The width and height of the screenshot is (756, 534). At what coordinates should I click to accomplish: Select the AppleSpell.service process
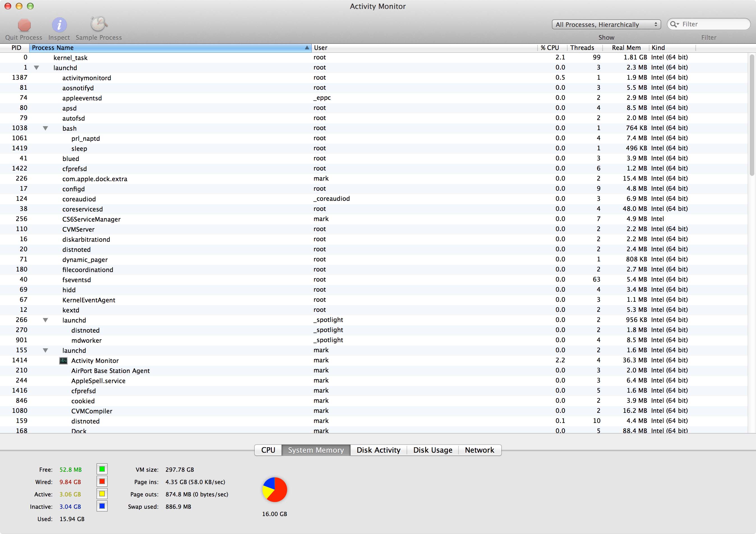374,381
